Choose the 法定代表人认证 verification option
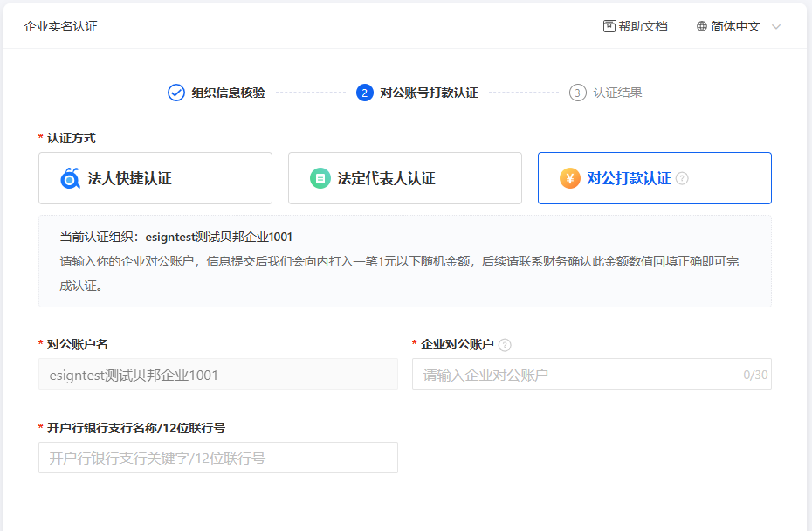Image resolution: width=812 pixels, height=531 pixels. [405, 178]
